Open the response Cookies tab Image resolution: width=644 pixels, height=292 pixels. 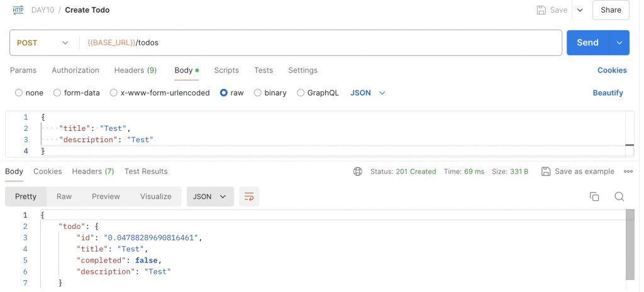tap(48, 172)
